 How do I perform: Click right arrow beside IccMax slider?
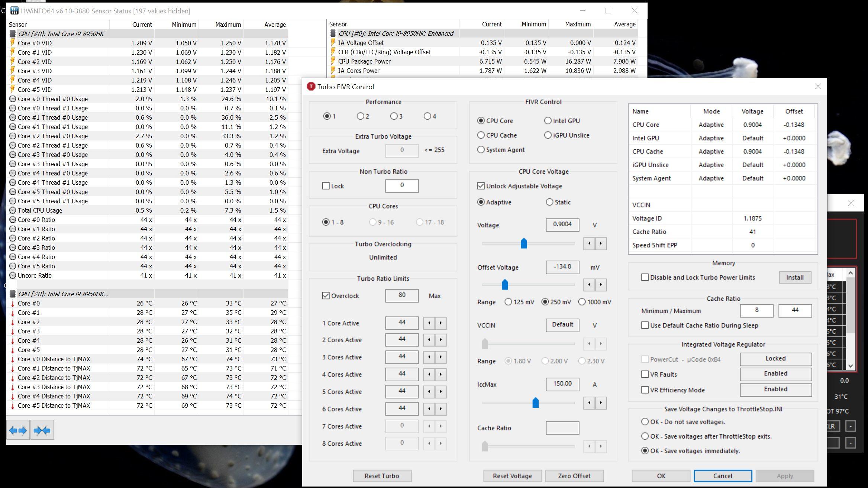click(x=601, y=403)
